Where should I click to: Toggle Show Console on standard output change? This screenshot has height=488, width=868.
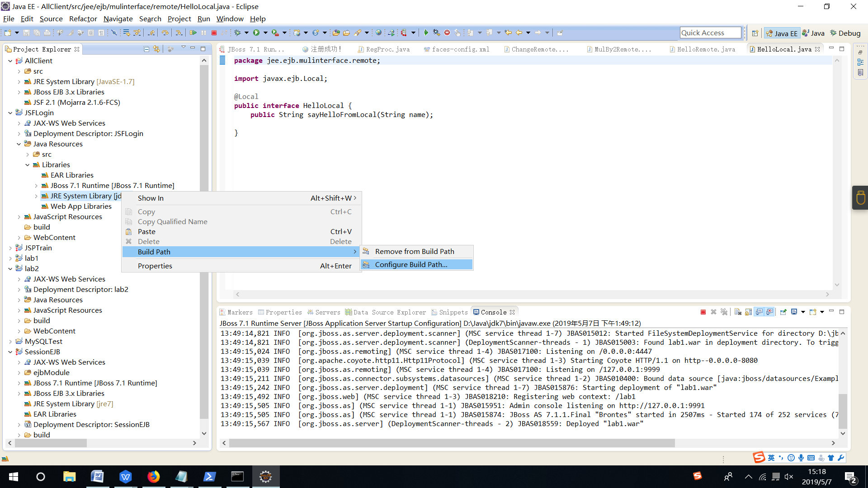coord(759,312)
